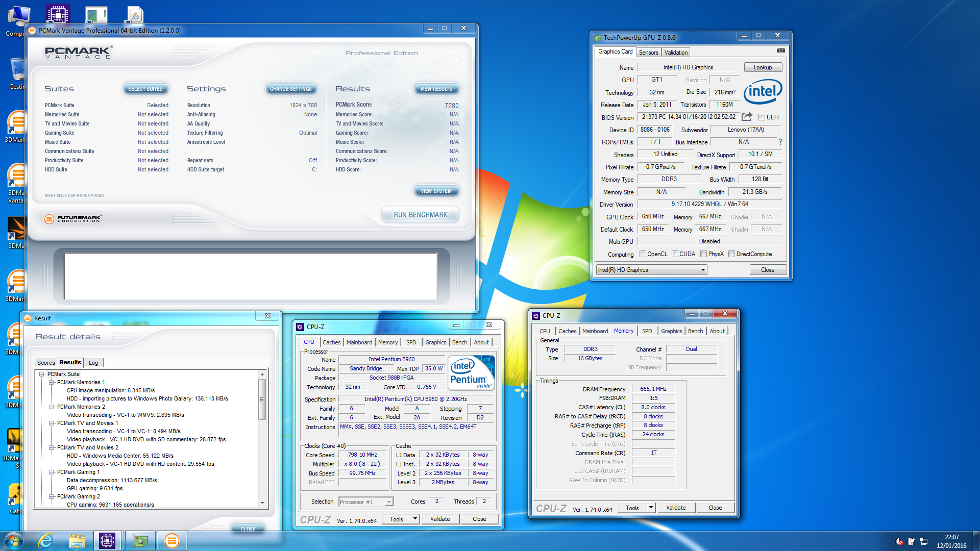
Task: Select the Java file desktop icon
Action: tap(135, 14)
